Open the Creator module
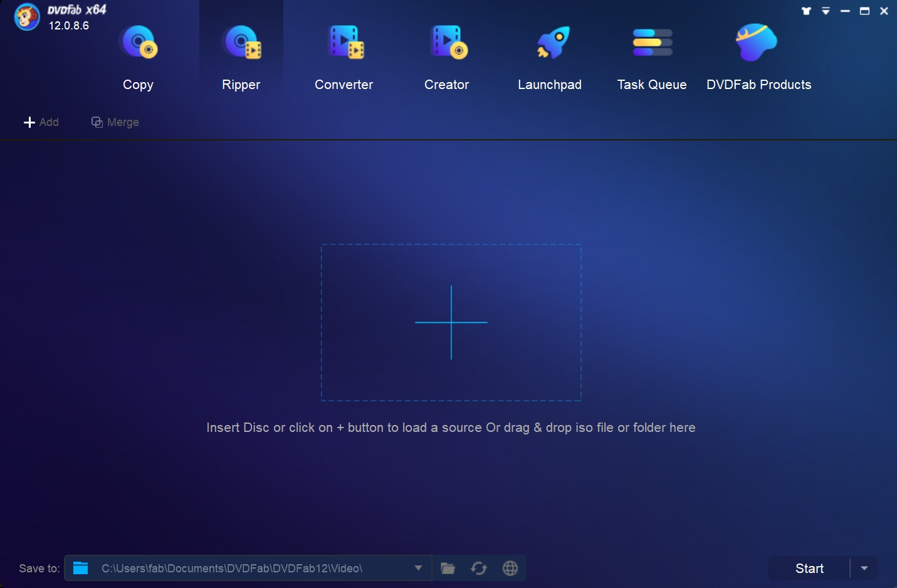The width and height of the screenshot is (897, 588). pyautogui.click(x=446, y=56)
